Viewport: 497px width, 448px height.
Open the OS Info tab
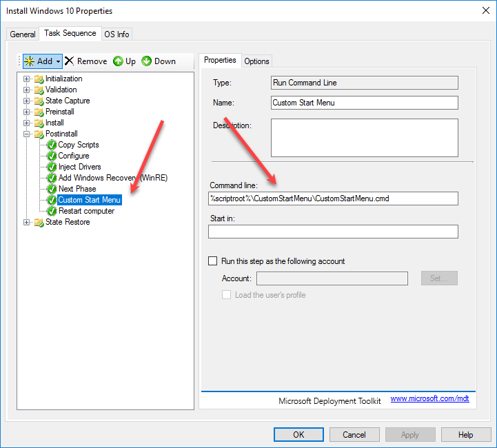tap(116, 34)
